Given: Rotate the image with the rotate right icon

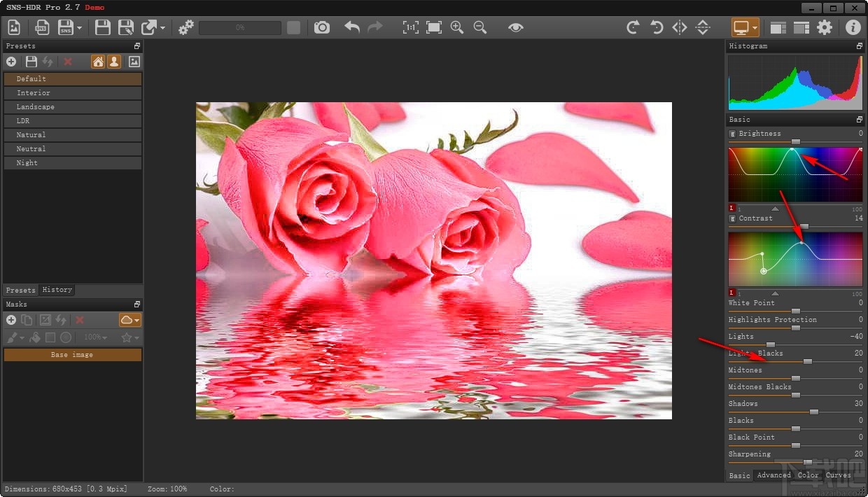Looking at the screenshot, I should [632, 27].
